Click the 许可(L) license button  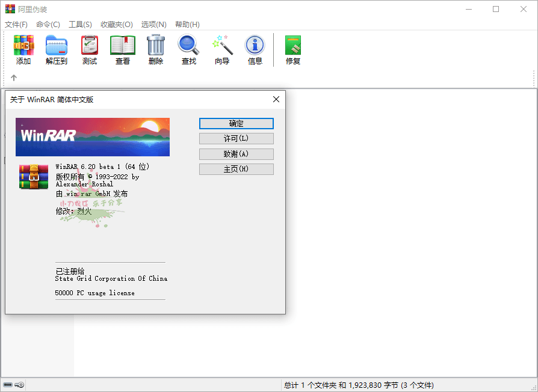(x=236, y=139)
